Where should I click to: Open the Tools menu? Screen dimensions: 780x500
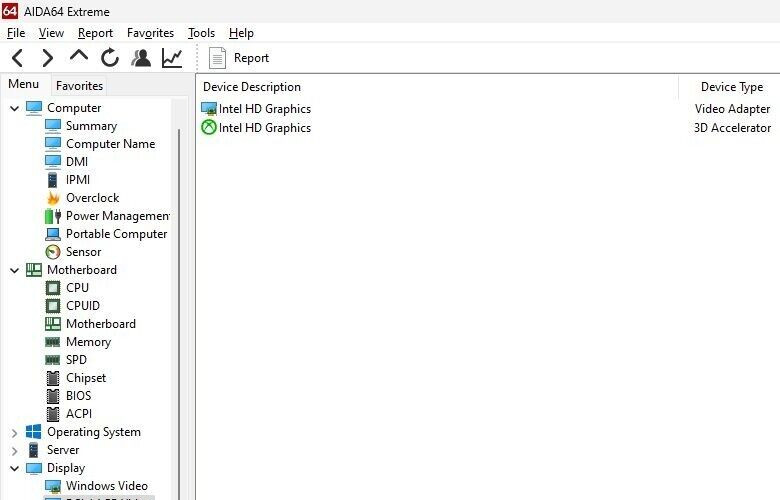201,33
